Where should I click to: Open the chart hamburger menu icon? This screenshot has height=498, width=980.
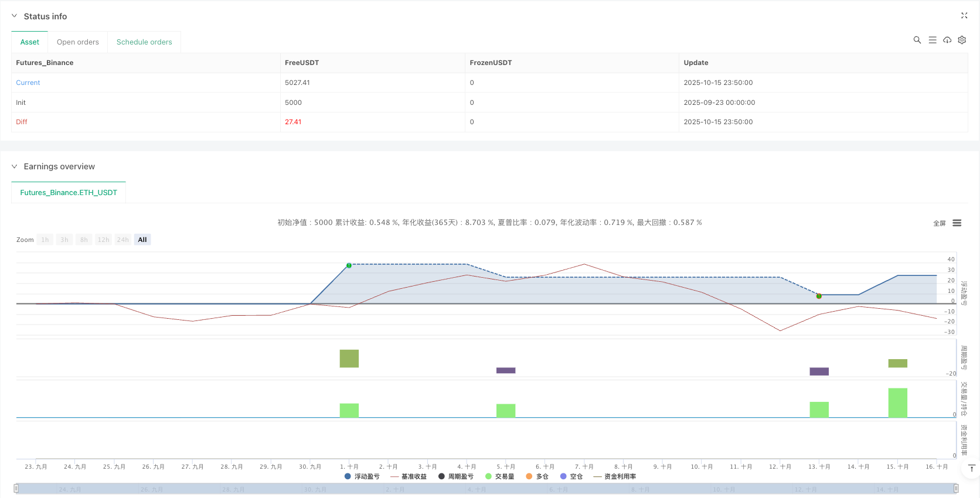point(957,223)
